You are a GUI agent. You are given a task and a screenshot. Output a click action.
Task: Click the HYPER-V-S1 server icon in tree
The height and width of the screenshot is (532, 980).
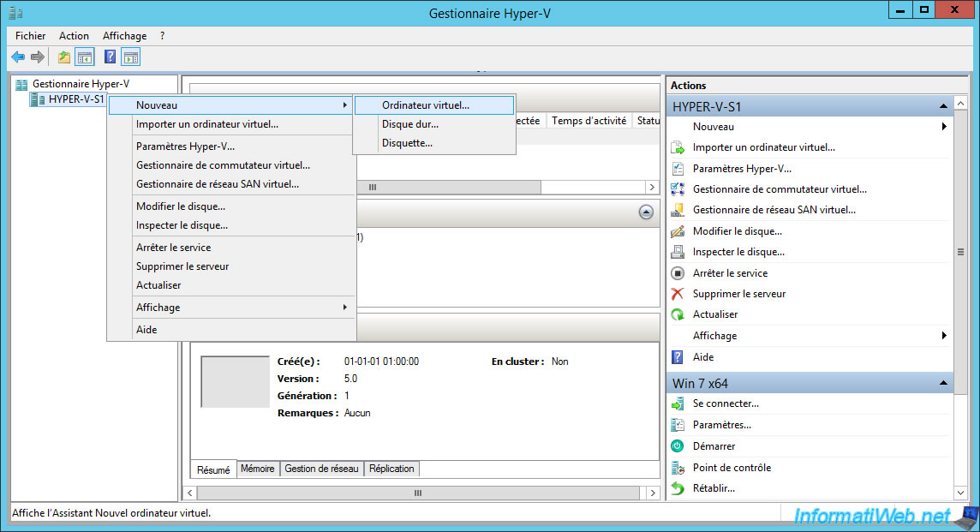coord(39,99)
